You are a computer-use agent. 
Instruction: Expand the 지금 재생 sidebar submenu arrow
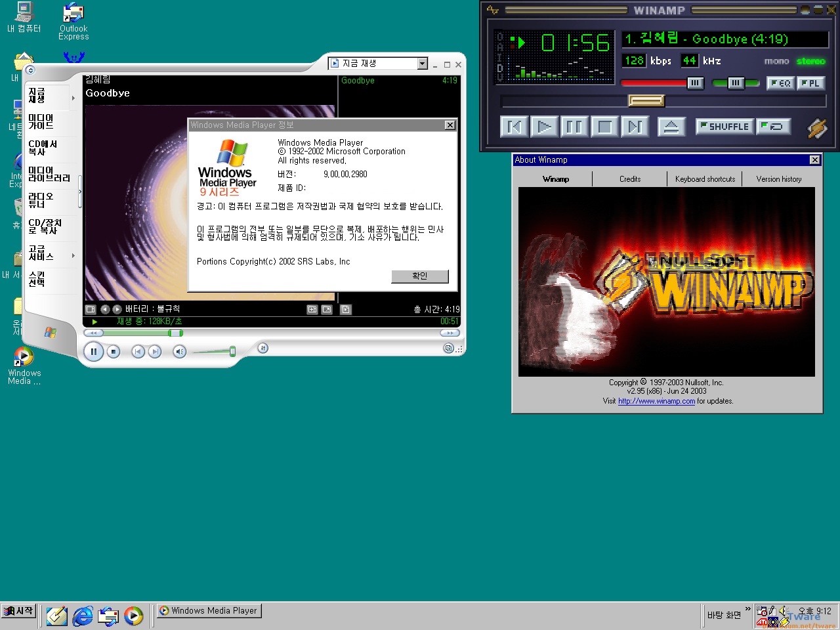[73, 98]
